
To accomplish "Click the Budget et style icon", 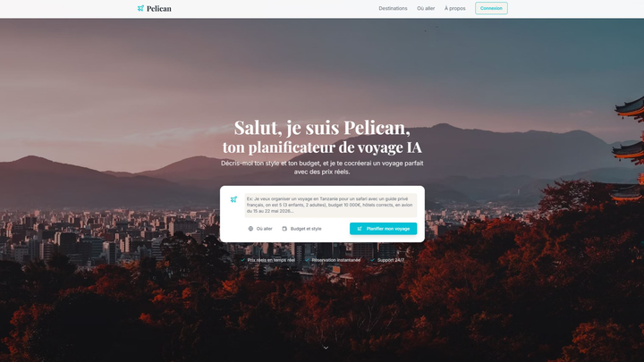I will [x=284, y=229].
